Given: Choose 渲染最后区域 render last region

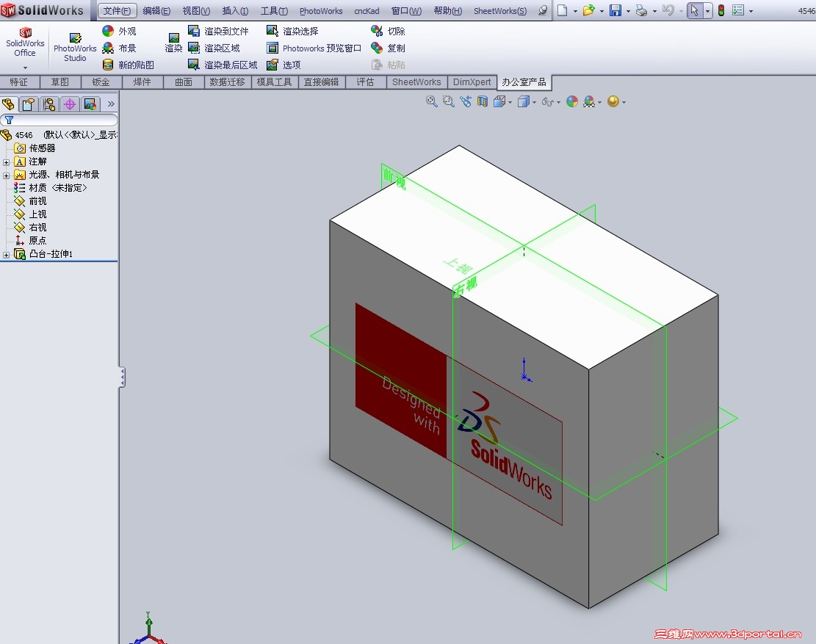Looking at the screenshot, I should pyautogui.click(x=223, y=65).
